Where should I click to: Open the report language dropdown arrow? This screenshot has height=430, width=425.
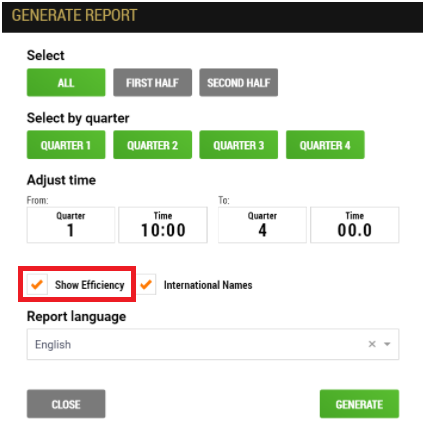(x=387, y=344)
